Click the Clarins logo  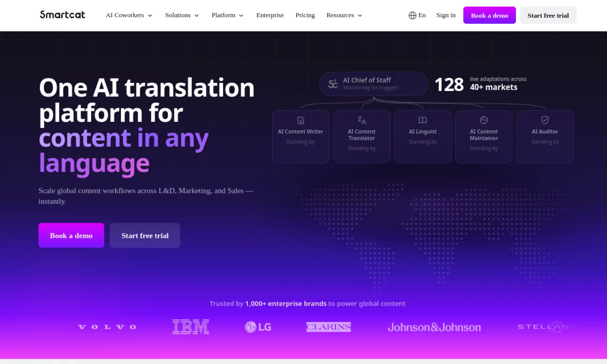point(329,327)
